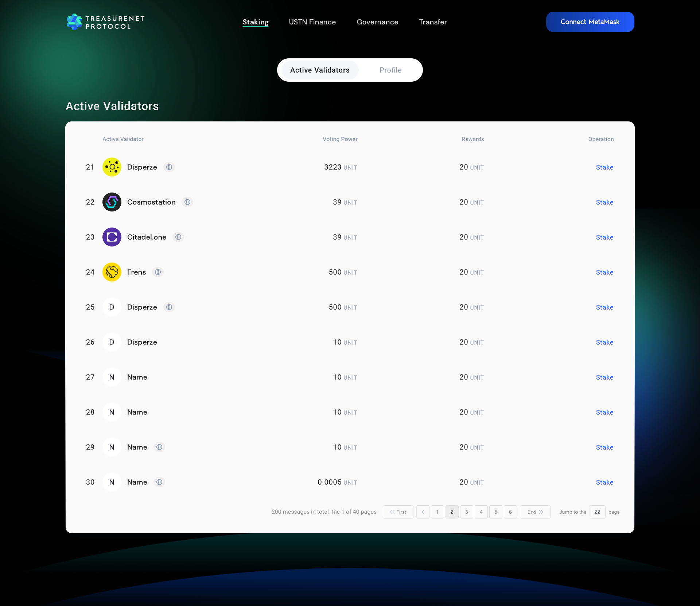Click the globe icon next to Disperze row 25

click(x=168, y=307)
